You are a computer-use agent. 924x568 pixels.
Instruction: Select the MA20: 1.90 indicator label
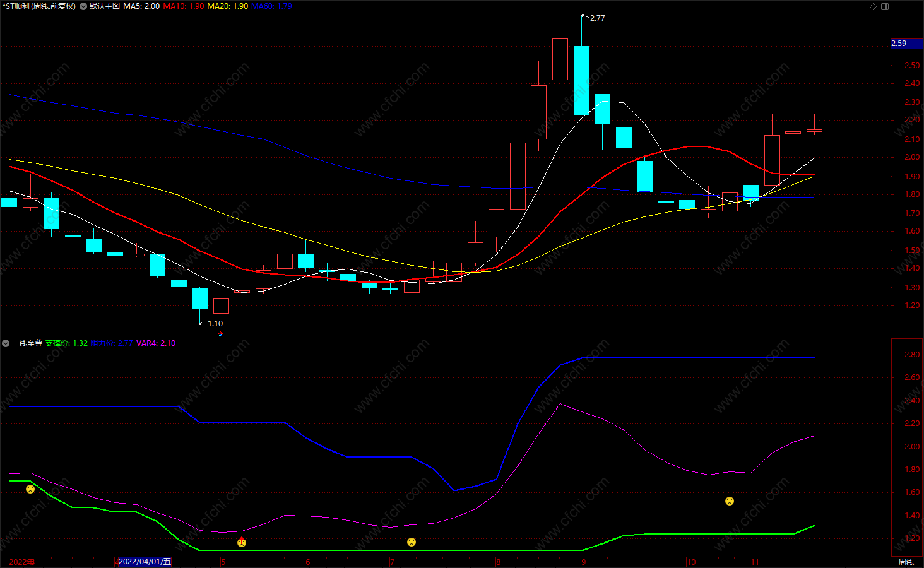pyautogui.click(x=228, y=6)
